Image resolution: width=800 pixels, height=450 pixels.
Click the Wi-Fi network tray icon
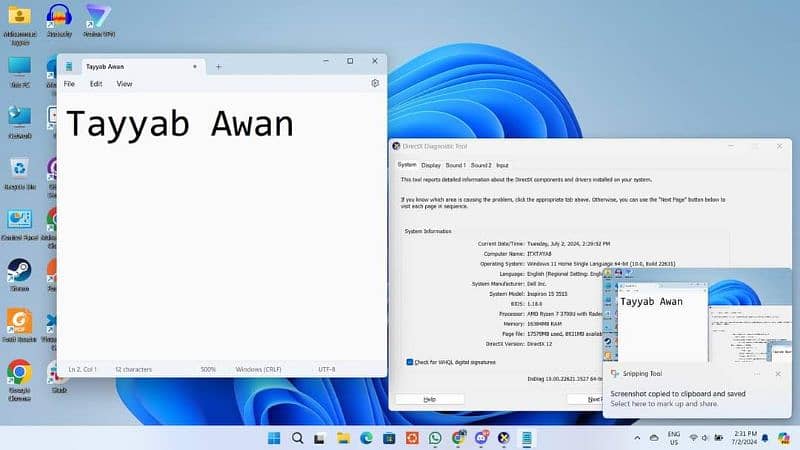pyautogui.click(x=693, y=438)
